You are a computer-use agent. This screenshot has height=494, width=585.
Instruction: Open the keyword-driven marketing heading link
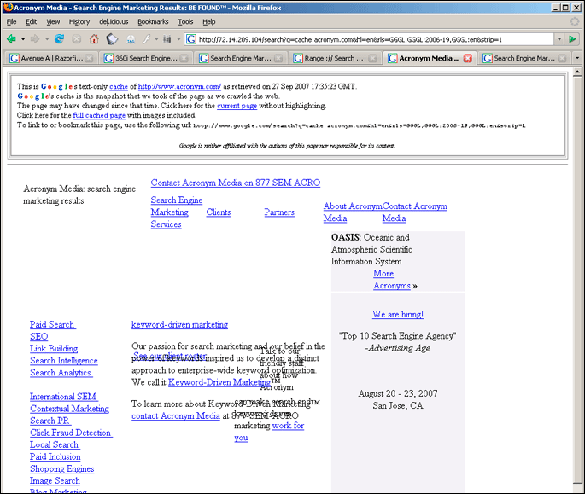point(179,325)
